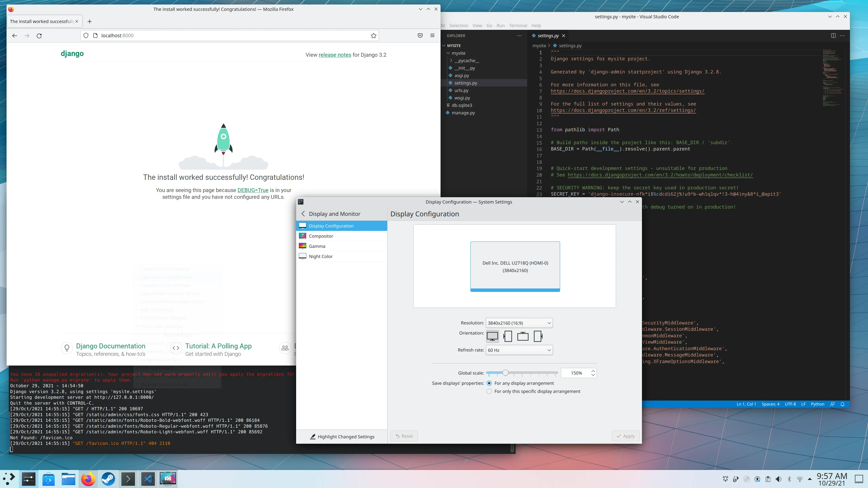Image resolution: width=868 pixels, height=488 pixels.
Task: Open Dolphin file manager from the taskbar
Action: (x=68, y=479)
